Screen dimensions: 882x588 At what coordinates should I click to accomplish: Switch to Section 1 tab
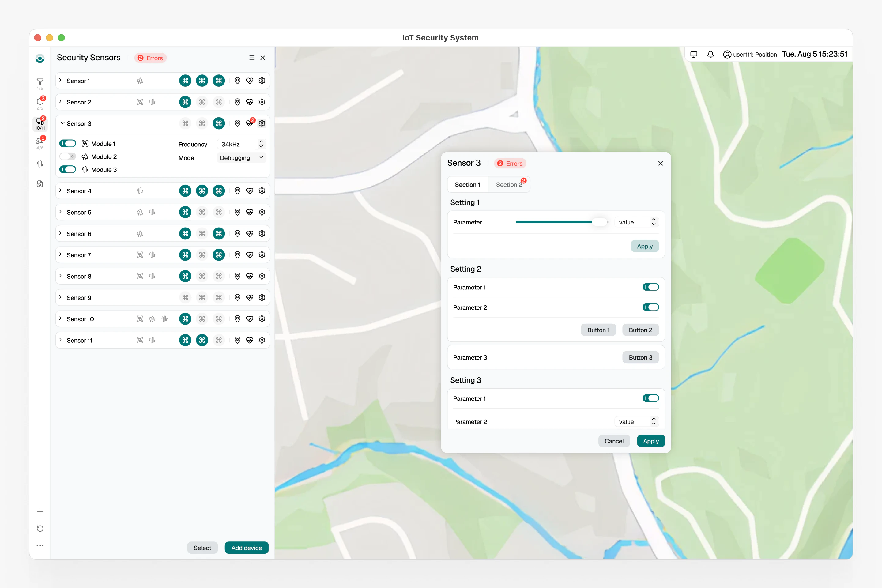pyautogui.click(x=468, y=184)
